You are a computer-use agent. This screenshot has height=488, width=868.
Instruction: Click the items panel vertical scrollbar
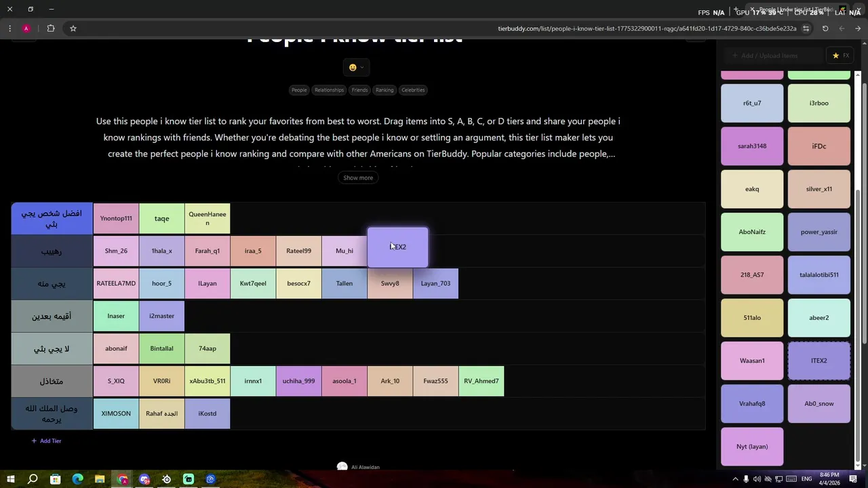coord(858,325)
